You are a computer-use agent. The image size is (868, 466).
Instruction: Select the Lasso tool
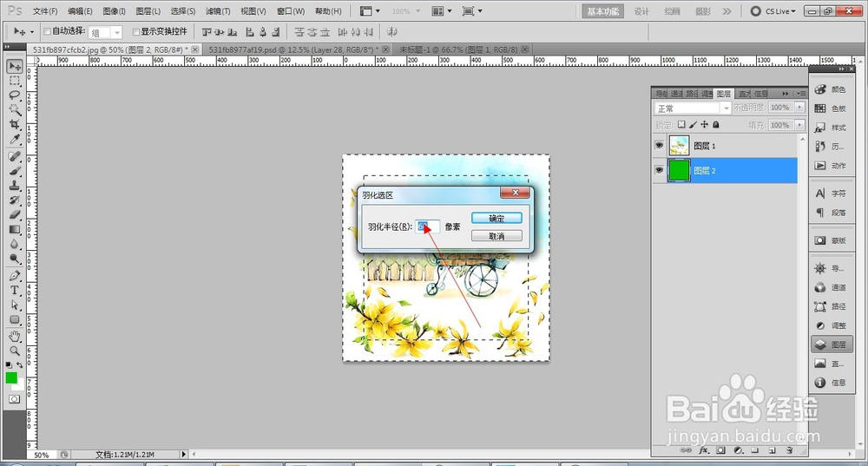pos(15,95)
